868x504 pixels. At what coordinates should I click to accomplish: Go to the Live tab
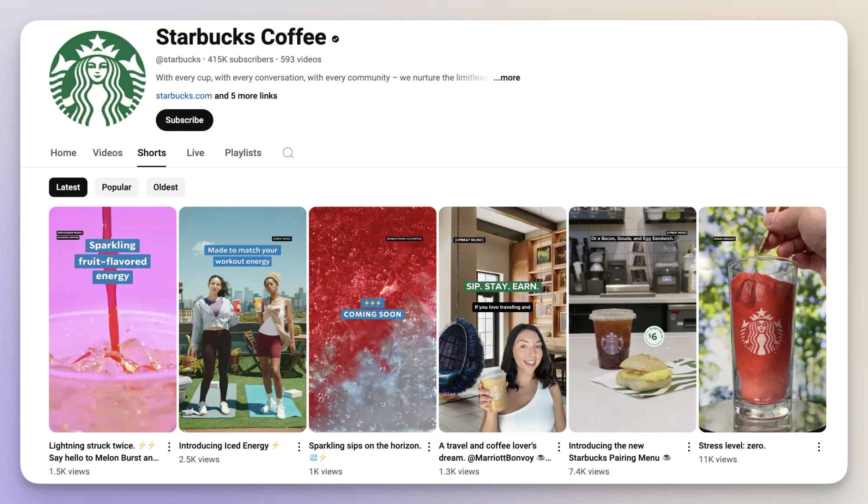point(195,153)
